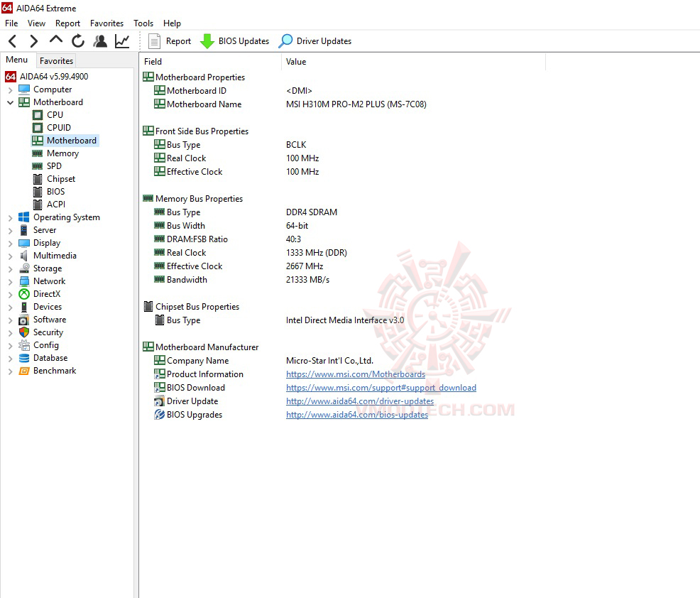Open the View menu
The width and height of the screenshot is (700, 598).
tap(36, 23)
